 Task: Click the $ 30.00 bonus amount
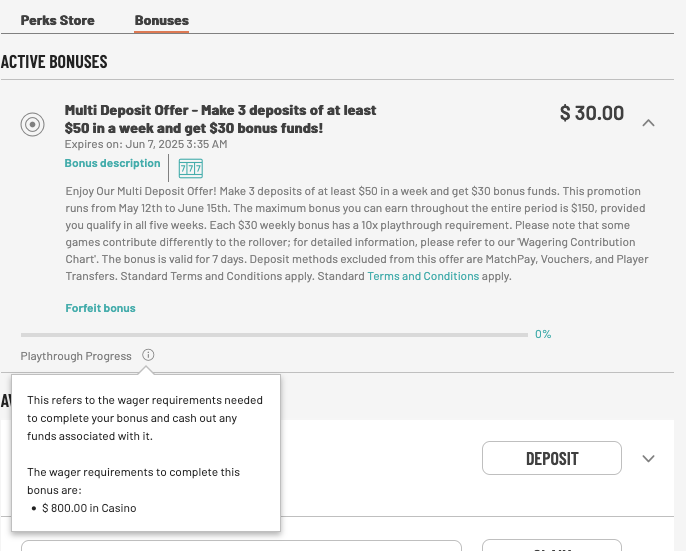(x=592, y=113)
